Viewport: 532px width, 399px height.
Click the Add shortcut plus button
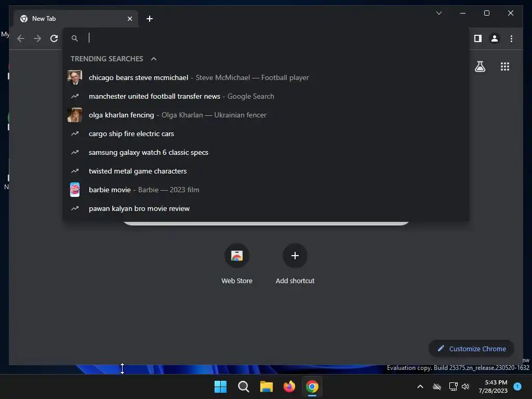tap(295, 256)
